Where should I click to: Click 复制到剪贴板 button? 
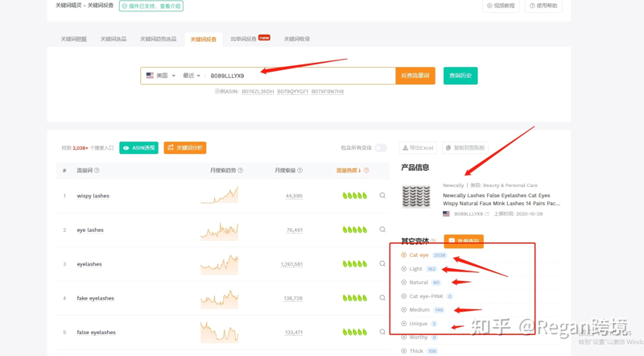tap(465, 147)
